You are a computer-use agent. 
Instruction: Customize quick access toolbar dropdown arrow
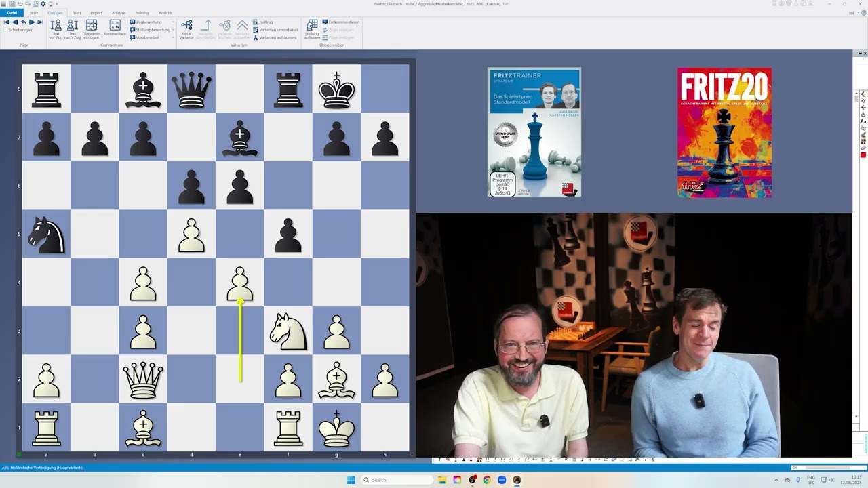coord(56,3)
